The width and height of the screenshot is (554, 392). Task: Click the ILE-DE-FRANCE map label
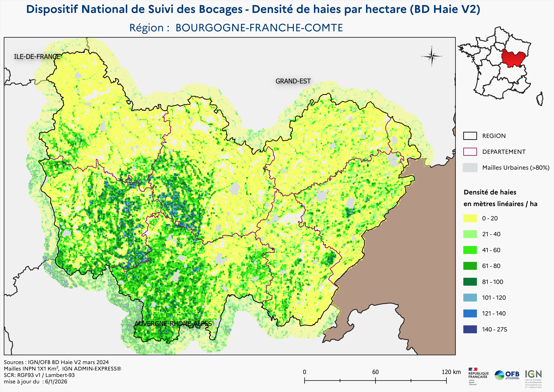click(x=37, y=57)
